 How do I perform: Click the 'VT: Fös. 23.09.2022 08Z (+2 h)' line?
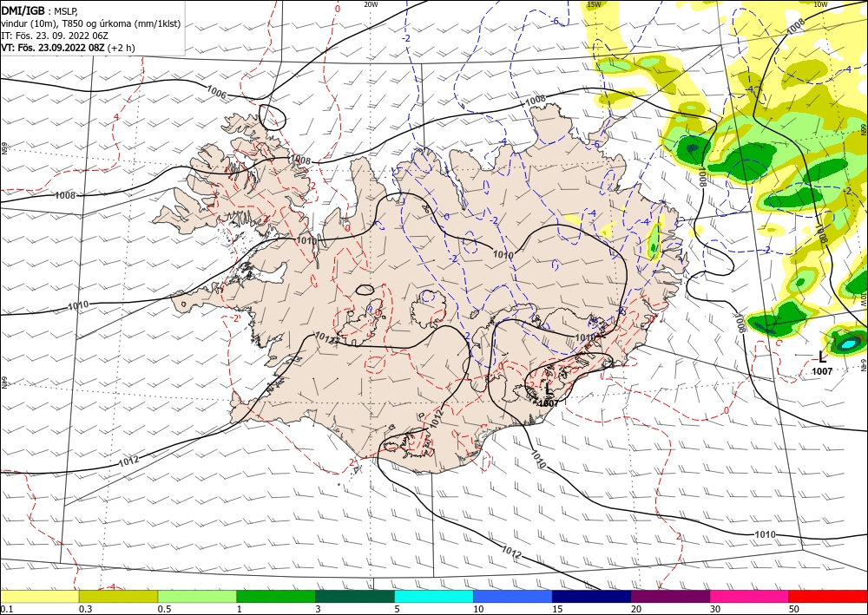click(68, 48)
